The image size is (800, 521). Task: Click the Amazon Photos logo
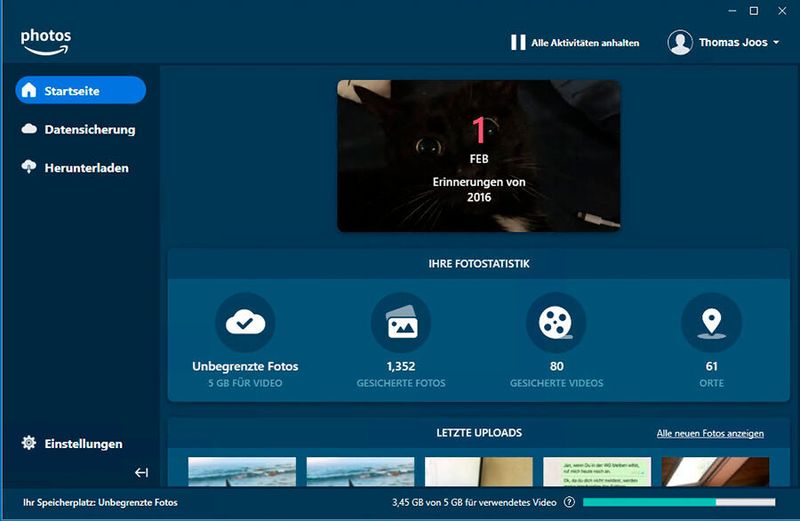45,41
